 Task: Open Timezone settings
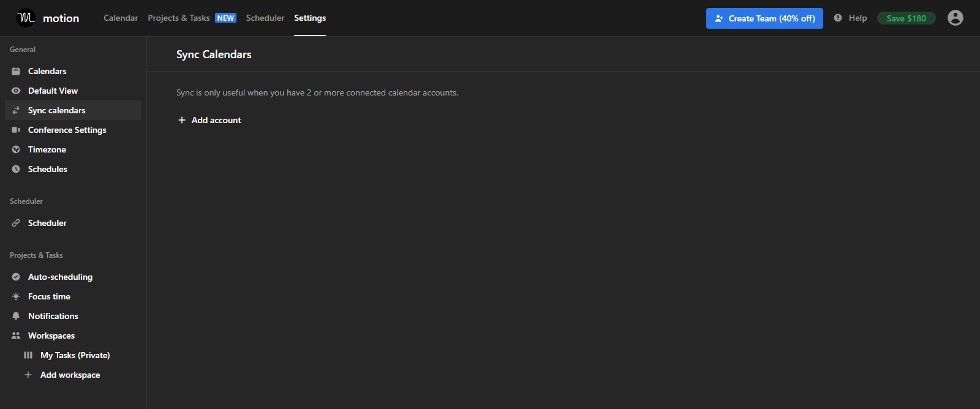[73, 149]
